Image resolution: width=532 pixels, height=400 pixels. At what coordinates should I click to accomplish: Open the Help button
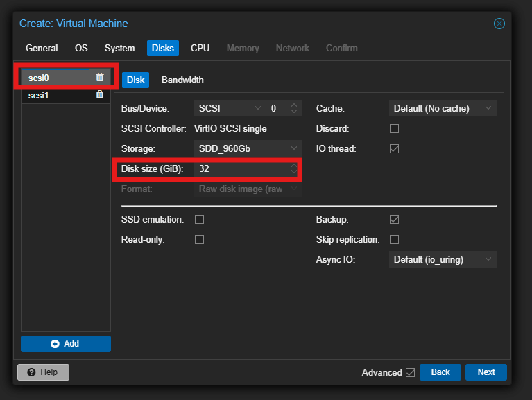(44, 372)
